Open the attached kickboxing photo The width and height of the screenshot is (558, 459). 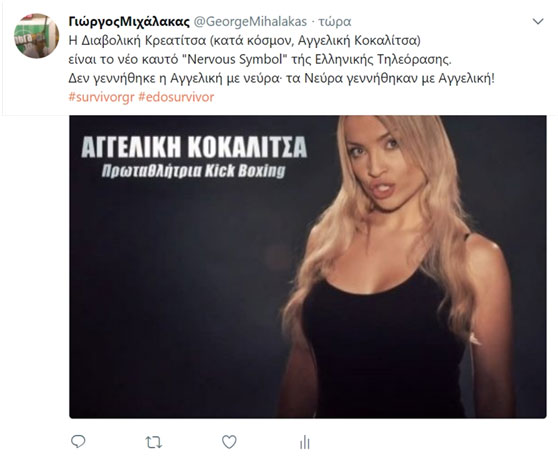pos(308,267)
